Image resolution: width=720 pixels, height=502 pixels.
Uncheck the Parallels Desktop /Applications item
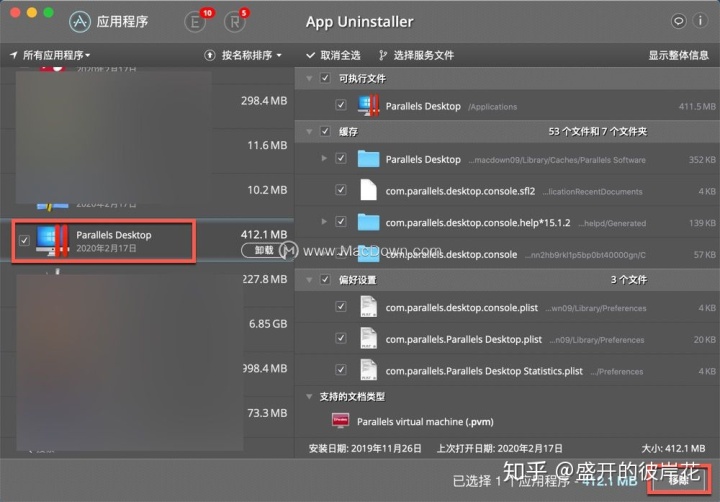click(341, 105)
